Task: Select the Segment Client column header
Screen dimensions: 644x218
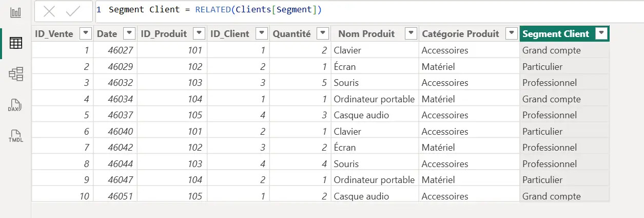Action: pyautogui.click(x=556, y=34)
